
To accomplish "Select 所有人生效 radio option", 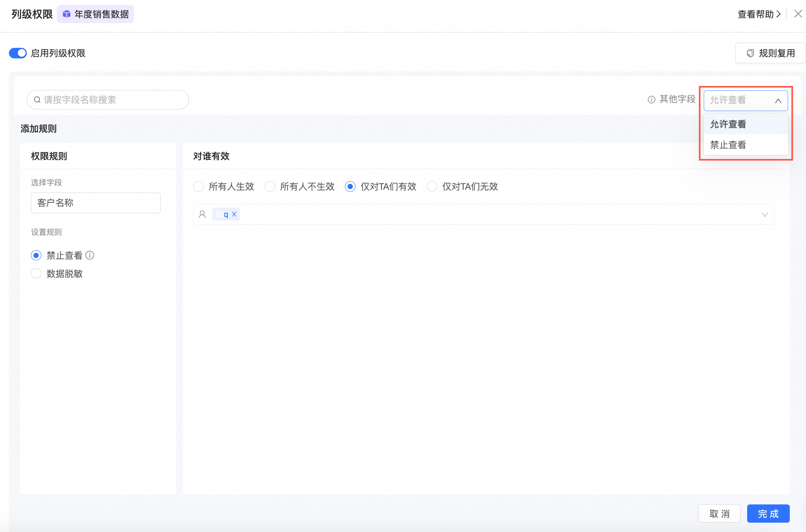I will click(198, 187).
